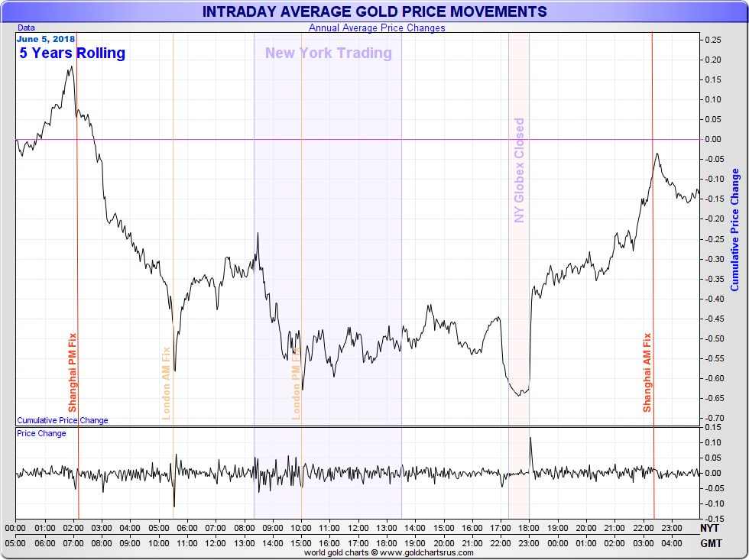Click the '0.20' value on the upper axis
This screenshot has width=749, height=560.
coord(712,60)
